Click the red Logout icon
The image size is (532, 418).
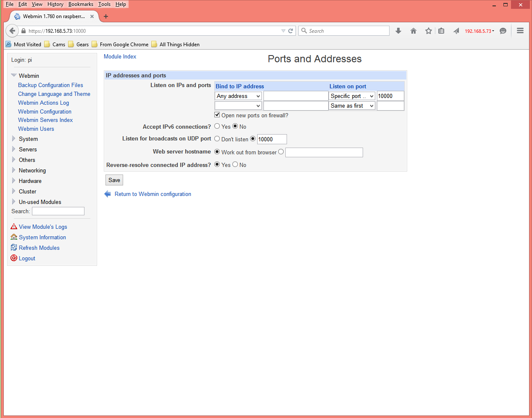tap(14, 258)
